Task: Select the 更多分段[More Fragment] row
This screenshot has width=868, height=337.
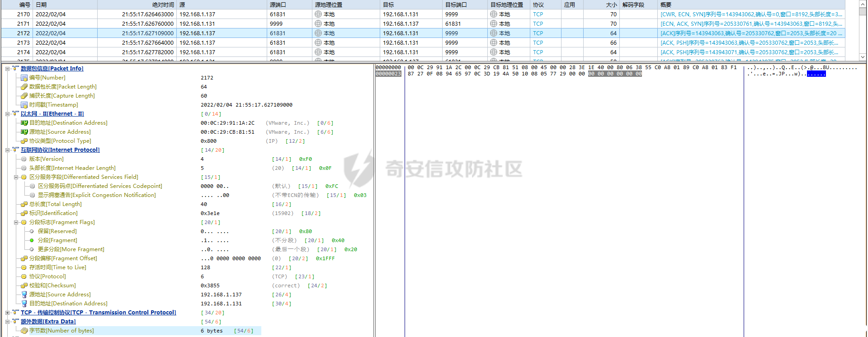Action: coord(71,249)
